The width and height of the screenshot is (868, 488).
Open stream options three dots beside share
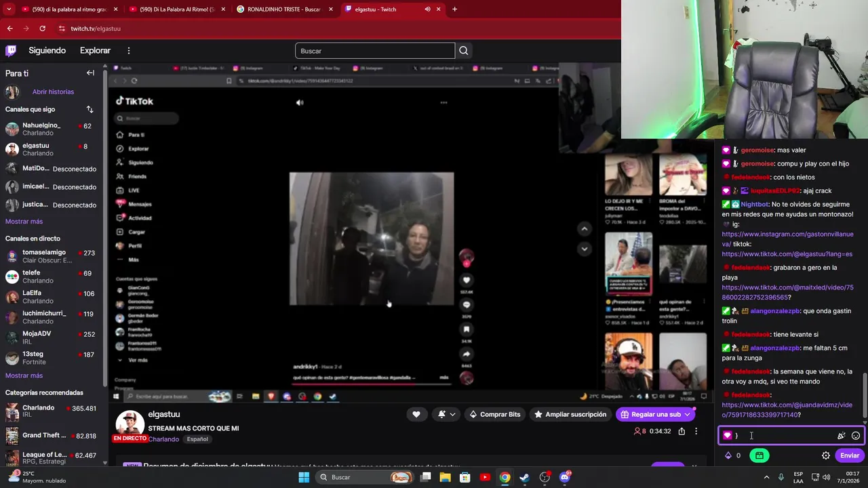696,431
